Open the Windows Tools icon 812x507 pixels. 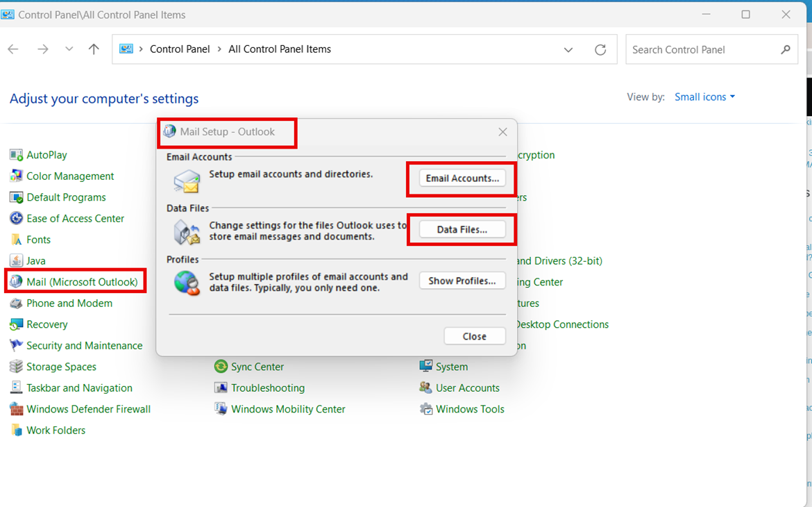[x=425, y=409]
